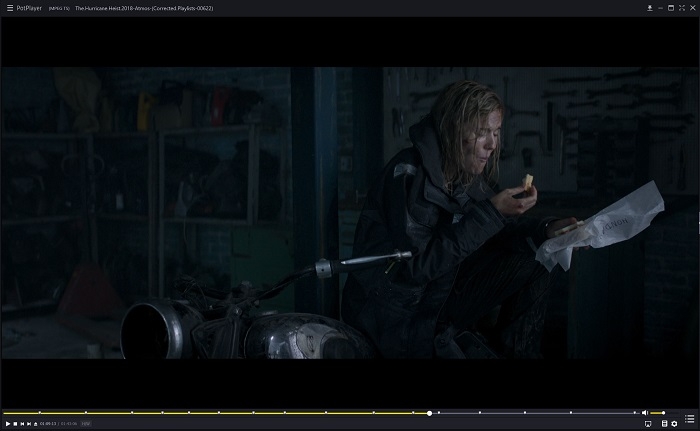Image resolution: width=700 pixels, height=431 pixels.
Task: Mute audio with the speaker icon
Action: 645,413
